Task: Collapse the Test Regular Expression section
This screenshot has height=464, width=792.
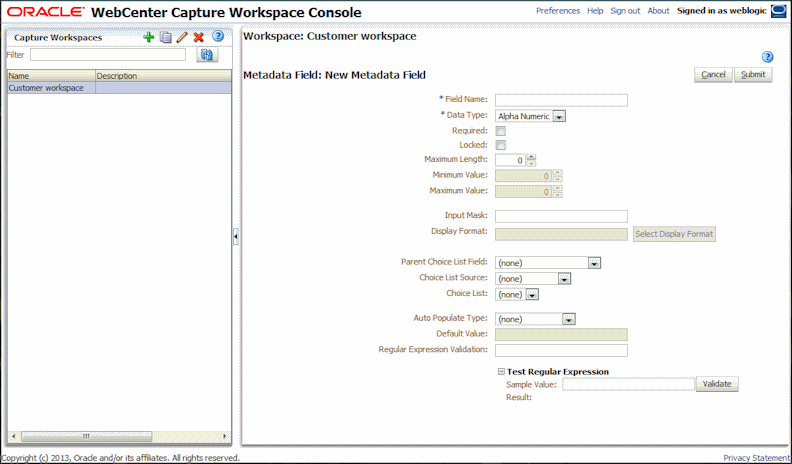Action: point(501,372)
